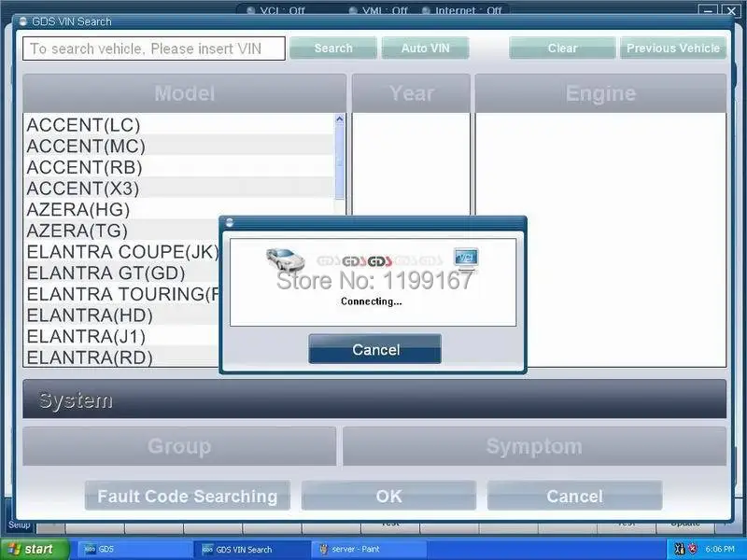
Task: Click the first system tray icon
Action: click(680, 549)
